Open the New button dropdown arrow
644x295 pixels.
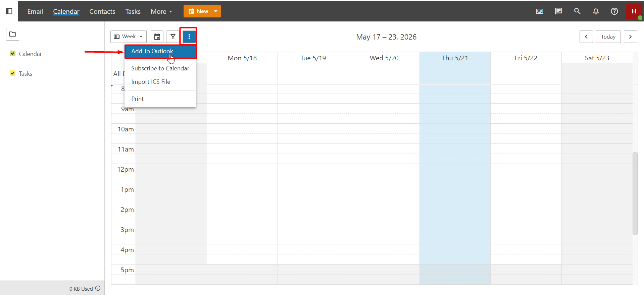216,11
